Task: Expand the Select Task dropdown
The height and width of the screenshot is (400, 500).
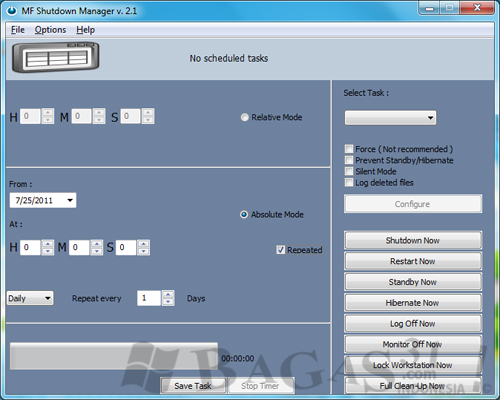Action: [x=390, y=118]
